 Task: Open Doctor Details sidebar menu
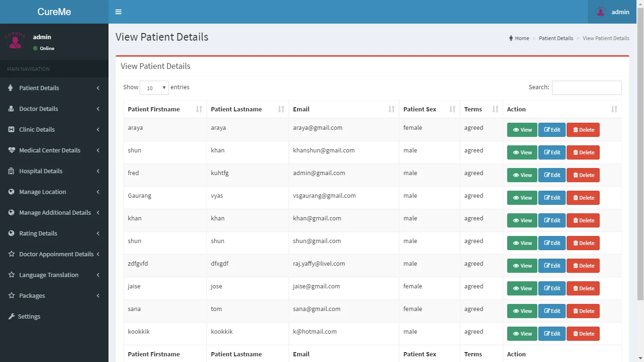coord(54,109)
